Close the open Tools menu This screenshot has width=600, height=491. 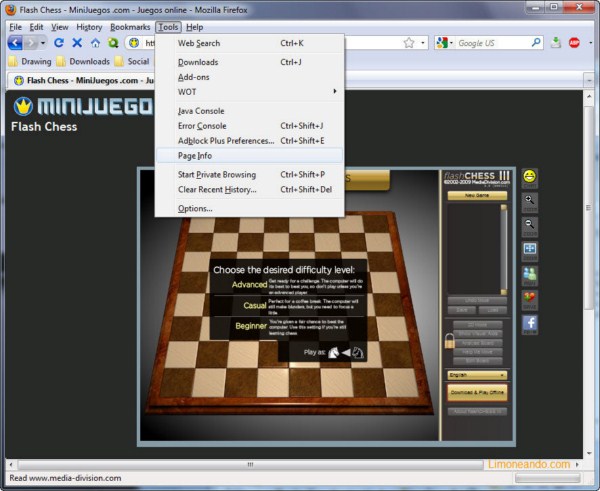point(168,27)
